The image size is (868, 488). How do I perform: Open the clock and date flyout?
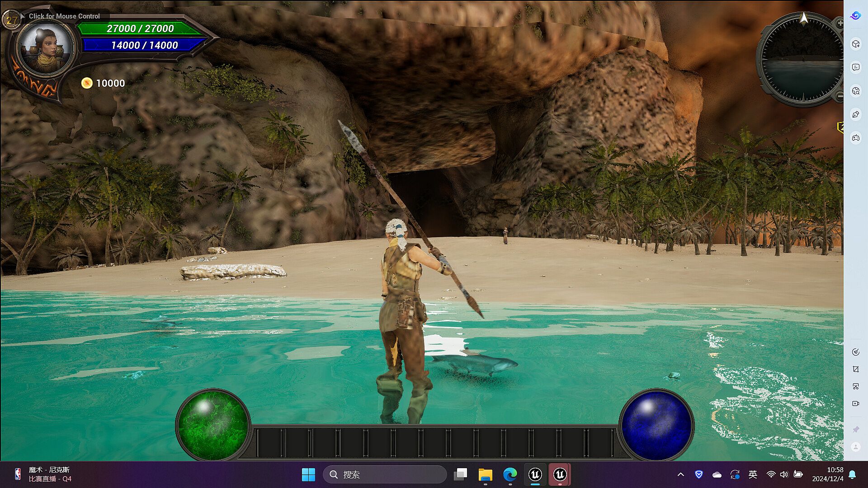pos(827,474)
